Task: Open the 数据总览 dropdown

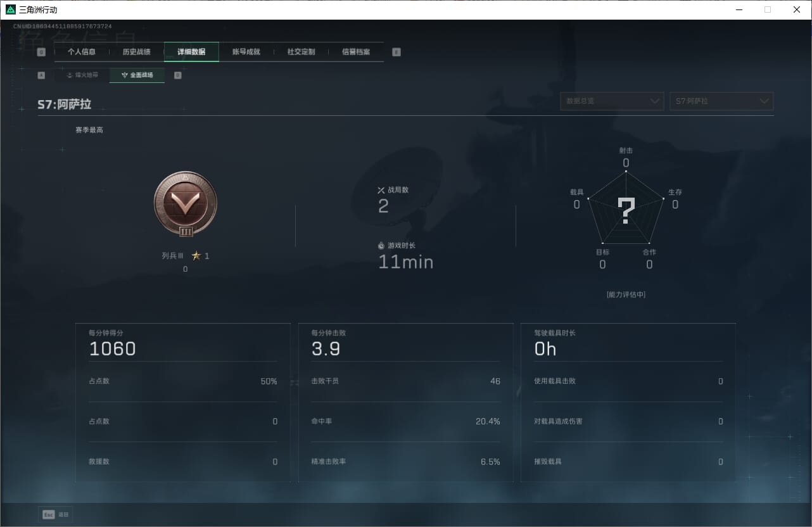Action: [x=612, y=101]
